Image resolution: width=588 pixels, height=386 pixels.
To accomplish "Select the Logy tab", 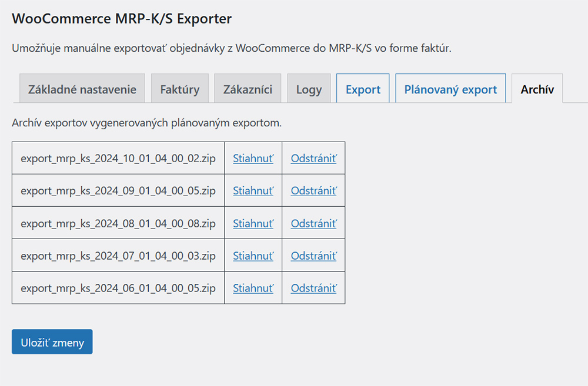I will (x=309, y=89).
